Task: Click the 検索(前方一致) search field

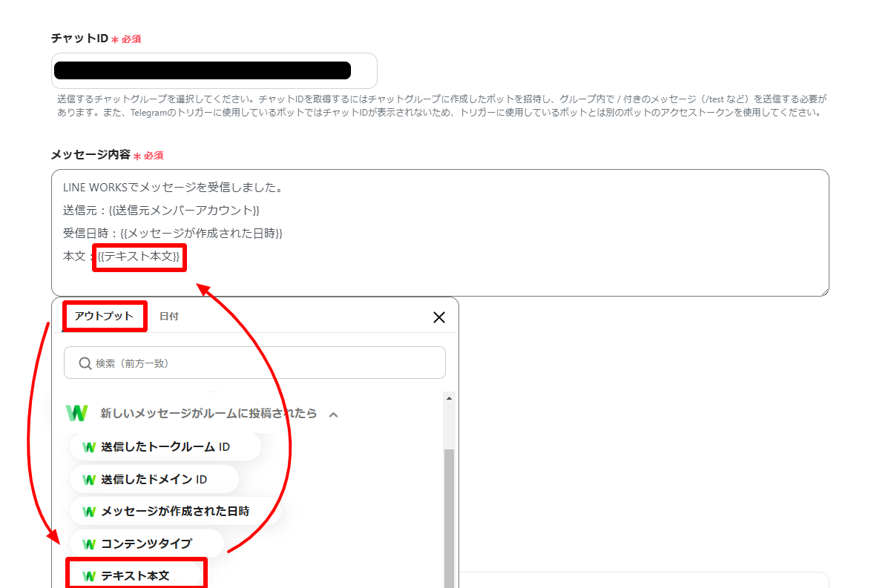Action: [255, 363]
